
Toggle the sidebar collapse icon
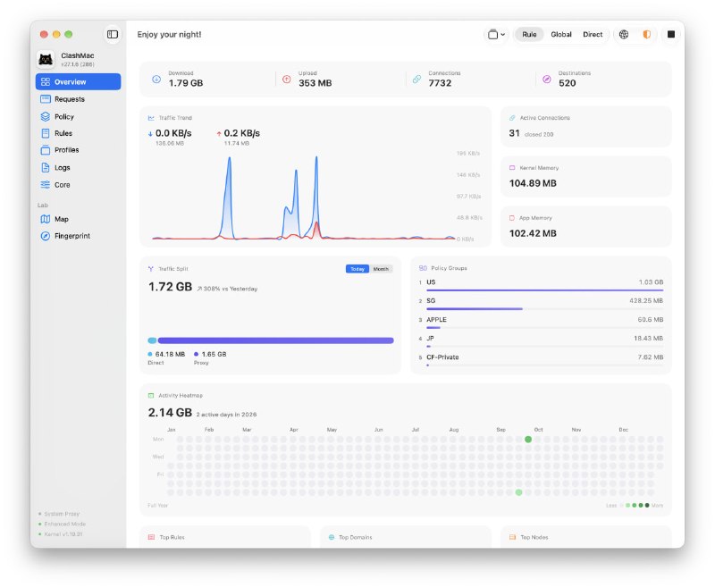[113, 34]
